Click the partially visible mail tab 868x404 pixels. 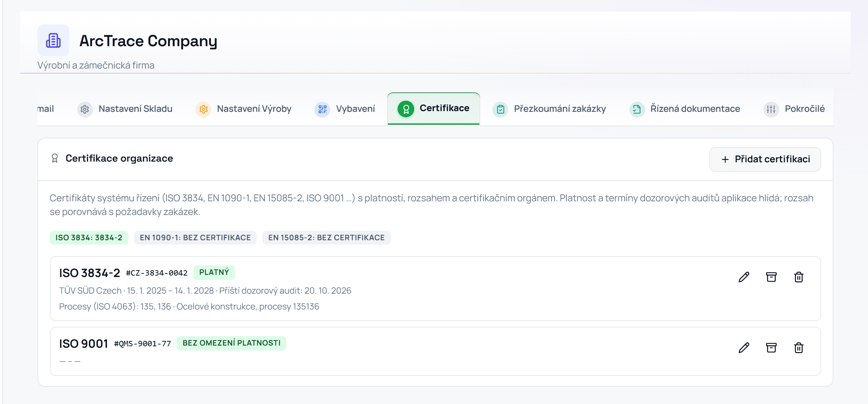tap(46, 109)
